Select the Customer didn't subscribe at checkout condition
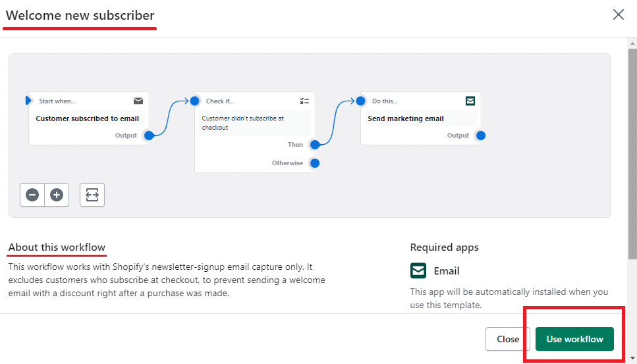The image size is (637, 364). [x=254, y=123]
